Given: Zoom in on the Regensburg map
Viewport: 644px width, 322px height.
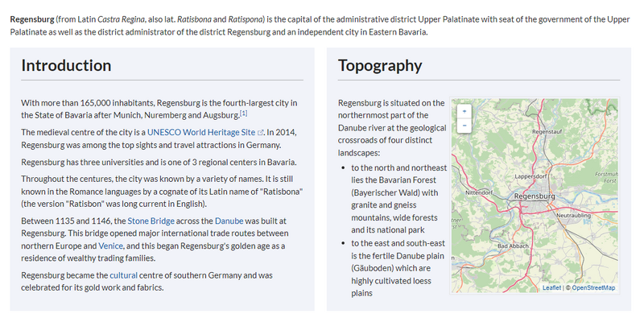Looking at the screenshot, I should 464,112.
